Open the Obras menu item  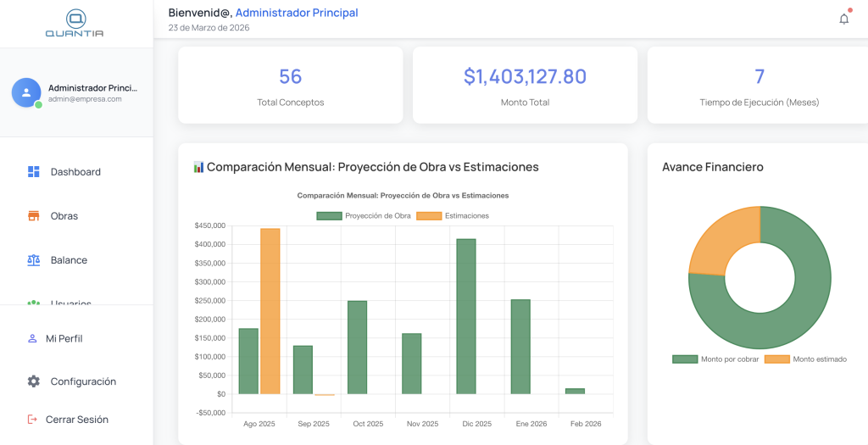pyautogui.click(x=64, y=216)
